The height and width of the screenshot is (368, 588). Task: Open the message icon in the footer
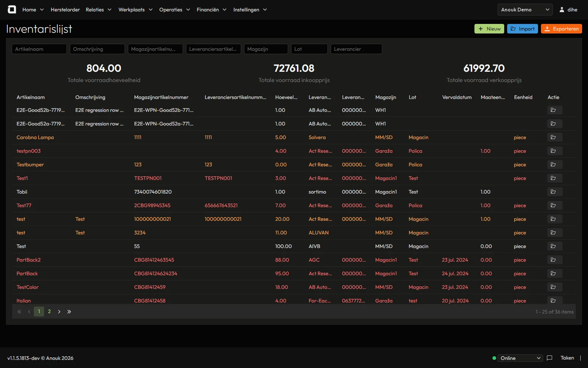pos(549,358)
